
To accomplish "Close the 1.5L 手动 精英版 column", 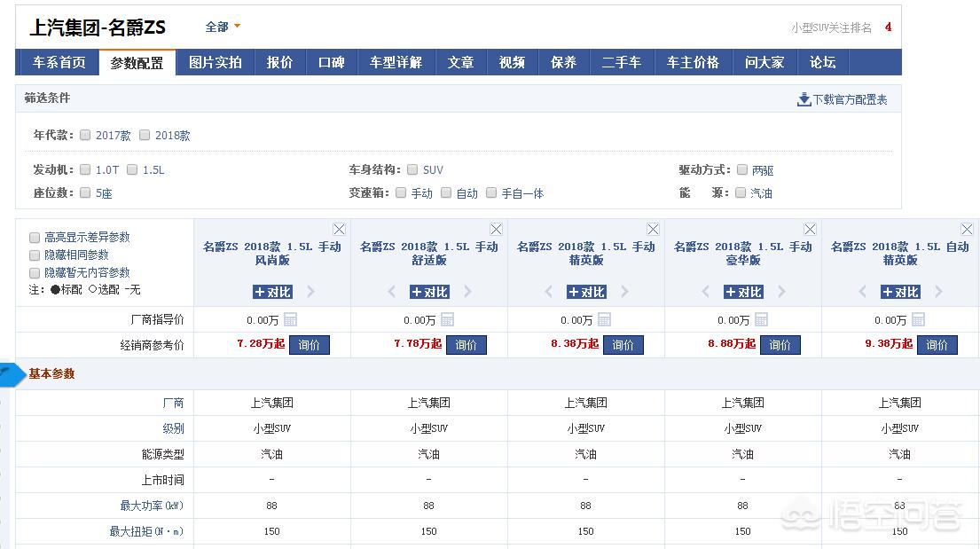I will (x=653, y=229).
